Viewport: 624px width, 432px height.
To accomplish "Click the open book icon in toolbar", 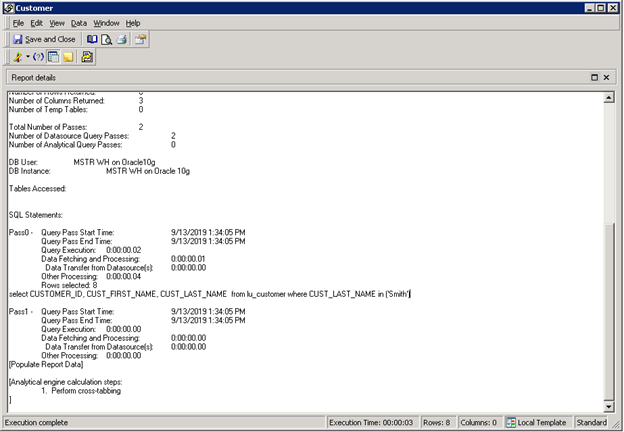I will [x=92, y=39].
